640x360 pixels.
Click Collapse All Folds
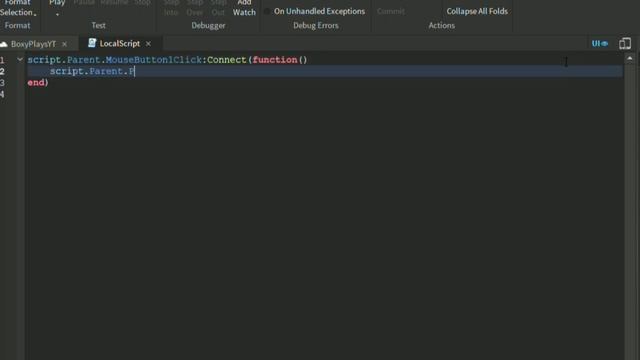coord(477,11)
